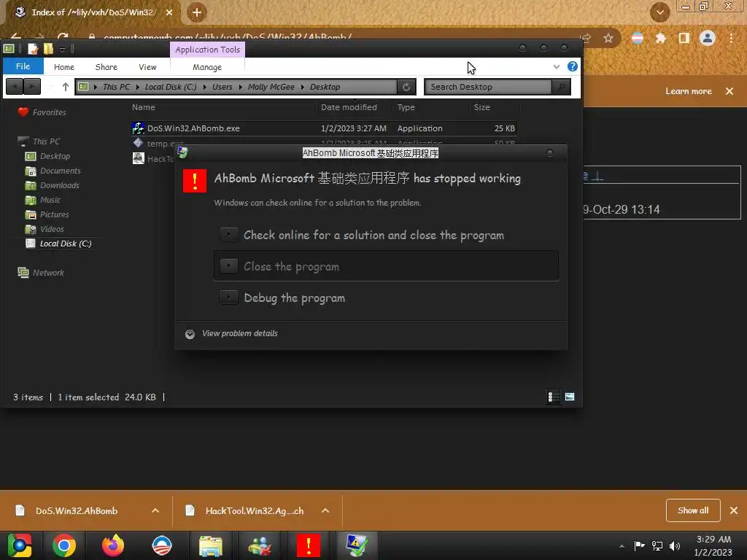Open the Manage ribbon tab
This screenshot has height=560, width=747.
point(207,67)
